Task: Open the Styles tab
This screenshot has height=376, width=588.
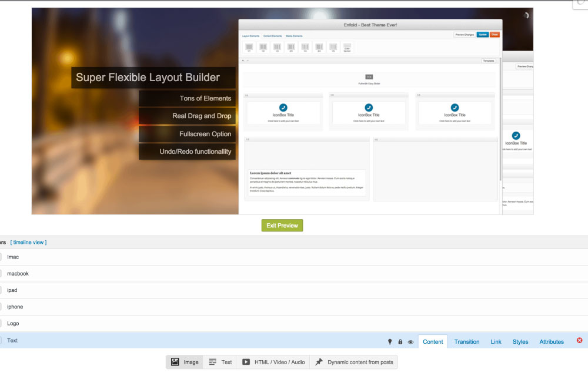Action: [x=520, y=341]
